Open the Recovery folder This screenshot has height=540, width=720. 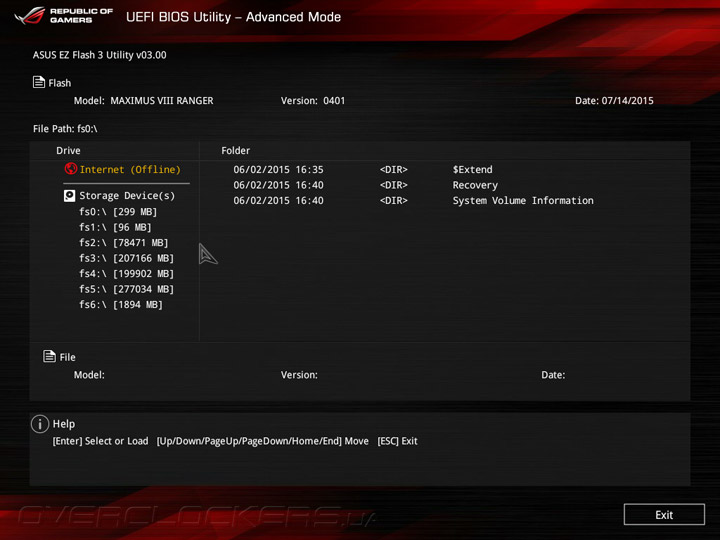475,185
